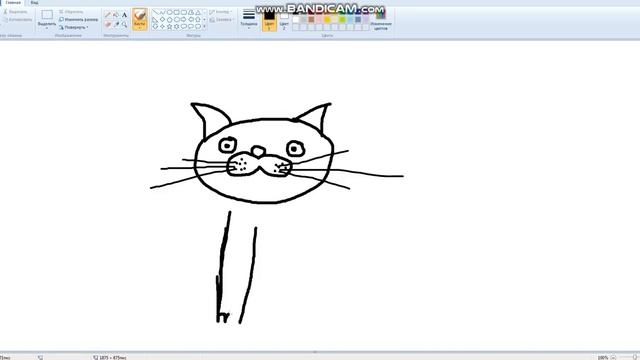The width and height of the screenshot is (640, 360).
Task: Choose the Oval shape
Action: click(x=170, y=13)
